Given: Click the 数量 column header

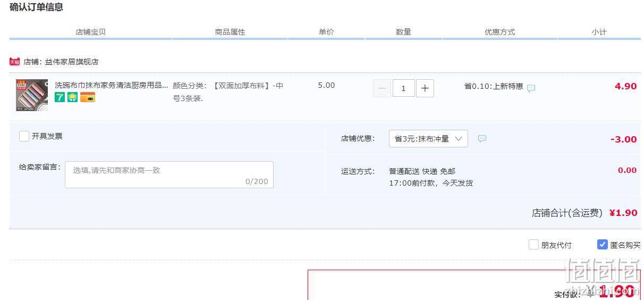Looking at the screenshot, I should (x=403, y=32).
